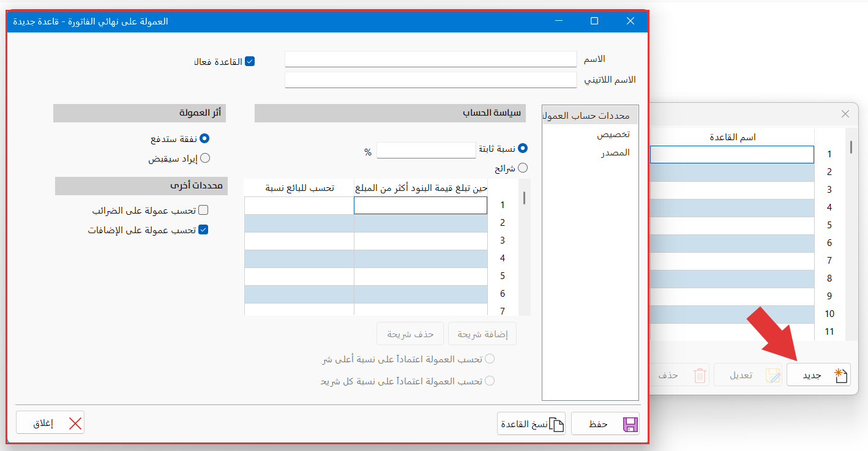Click the نسخ القاعدة button
The width and height of the screenshot is (868, 451).
coord(531,423)
